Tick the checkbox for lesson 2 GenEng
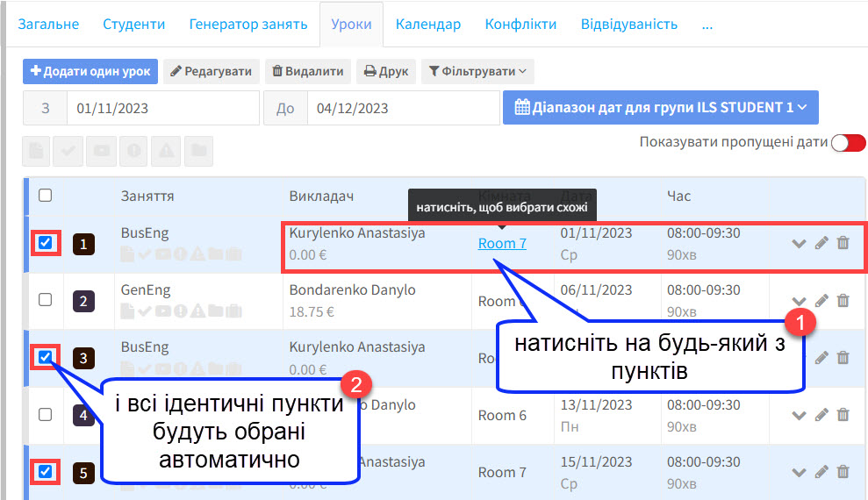The width and height of the screenshot is (868, 500). [46, 300]
